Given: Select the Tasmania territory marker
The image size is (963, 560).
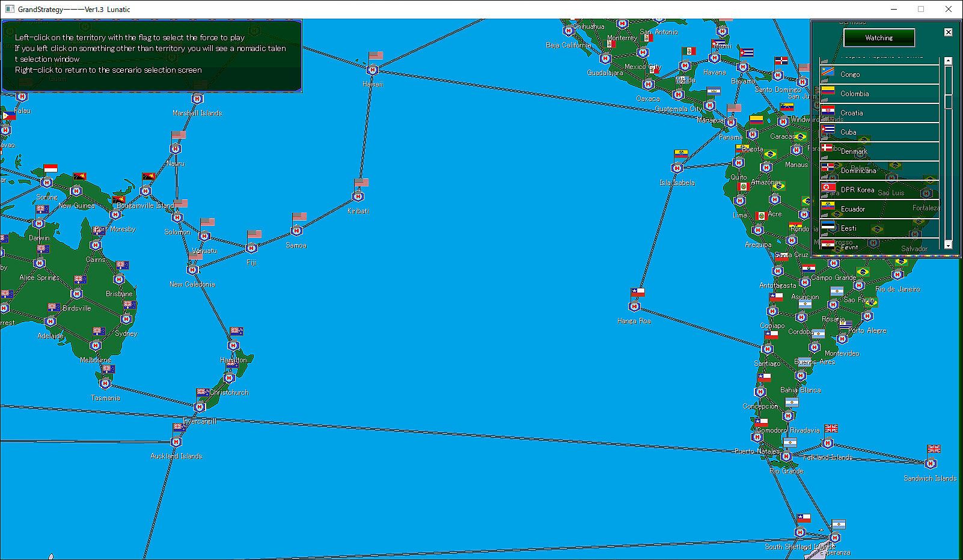Looking at the screenshot, I should (x=105, y=383).
